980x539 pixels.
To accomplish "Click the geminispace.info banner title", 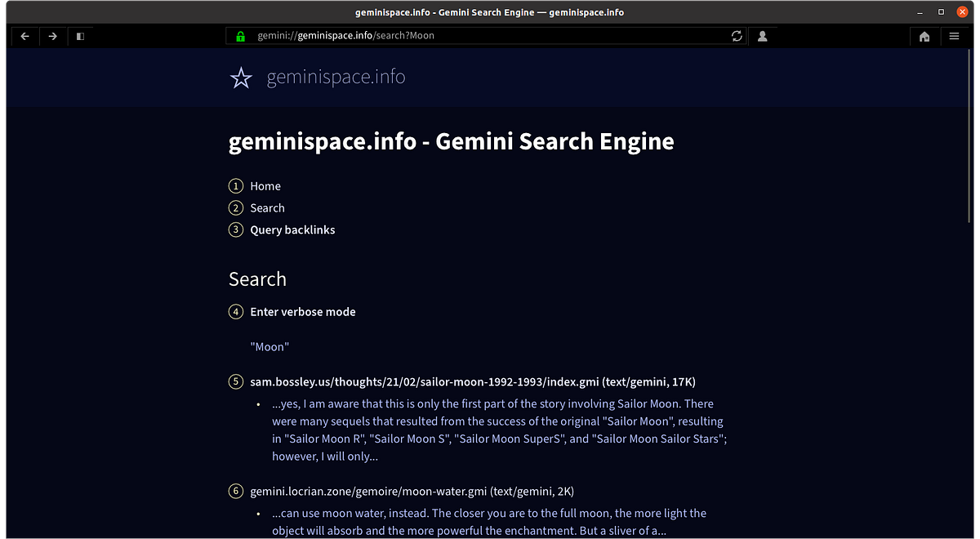I will [336, 78].
